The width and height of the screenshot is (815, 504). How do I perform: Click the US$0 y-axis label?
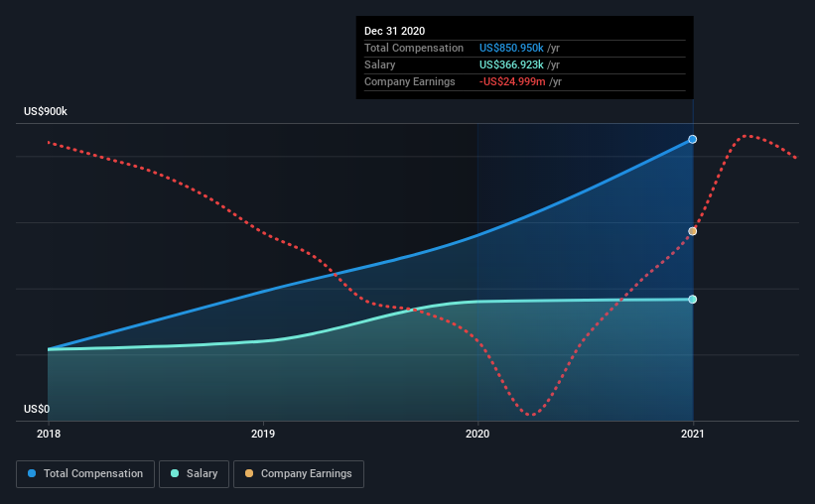37,410
